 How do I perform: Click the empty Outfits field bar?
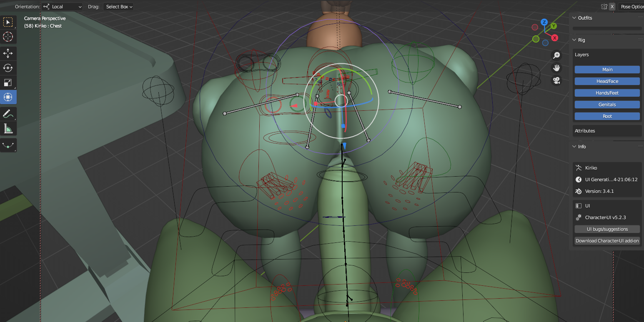pos(607,28)
